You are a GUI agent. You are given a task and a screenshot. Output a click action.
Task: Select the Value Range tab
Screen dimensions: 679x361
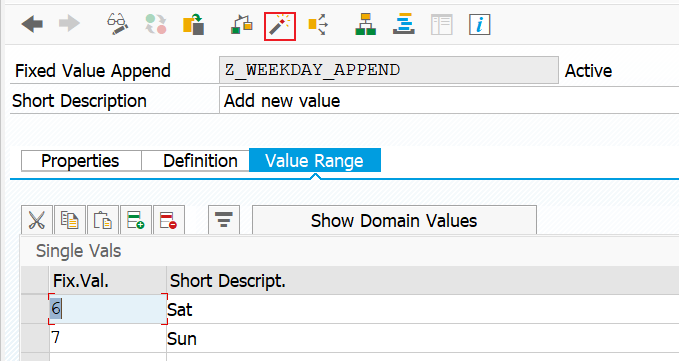point(315,160)
